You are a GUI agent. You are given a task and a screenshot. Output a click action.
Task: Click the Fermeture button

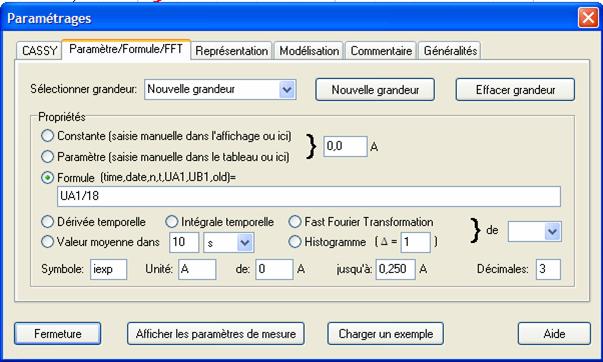pyautogui.click(x=58, y=334)
